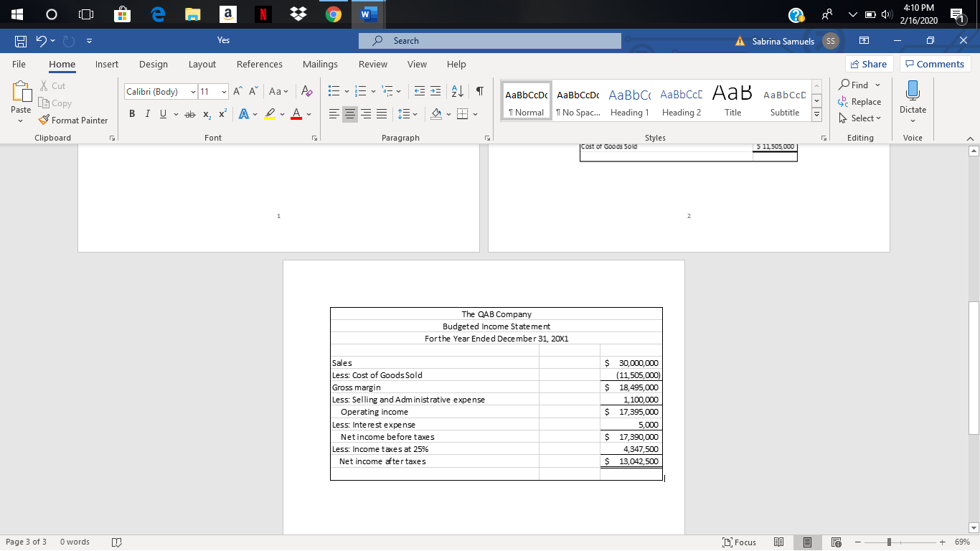This screenshot has height=551, width=980.
Task: Toggle italic formatting
Action: click(149, 115)
